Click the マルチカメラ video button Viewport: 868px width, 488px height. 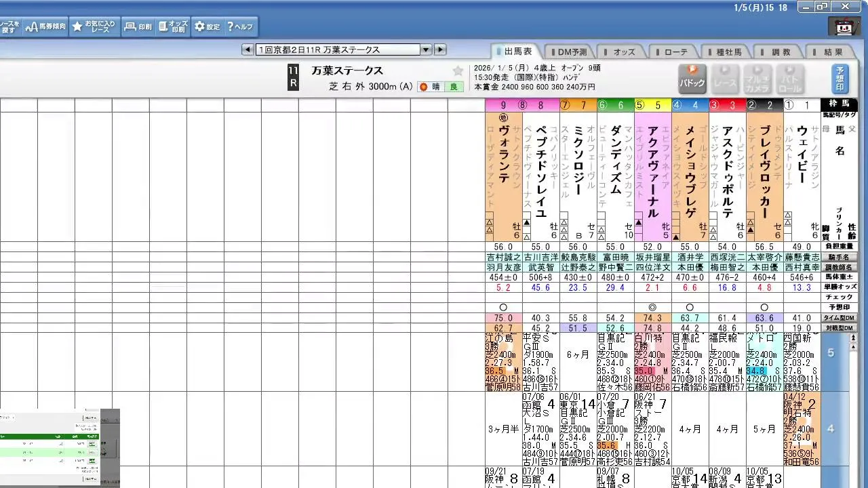[x=757, y=79]
